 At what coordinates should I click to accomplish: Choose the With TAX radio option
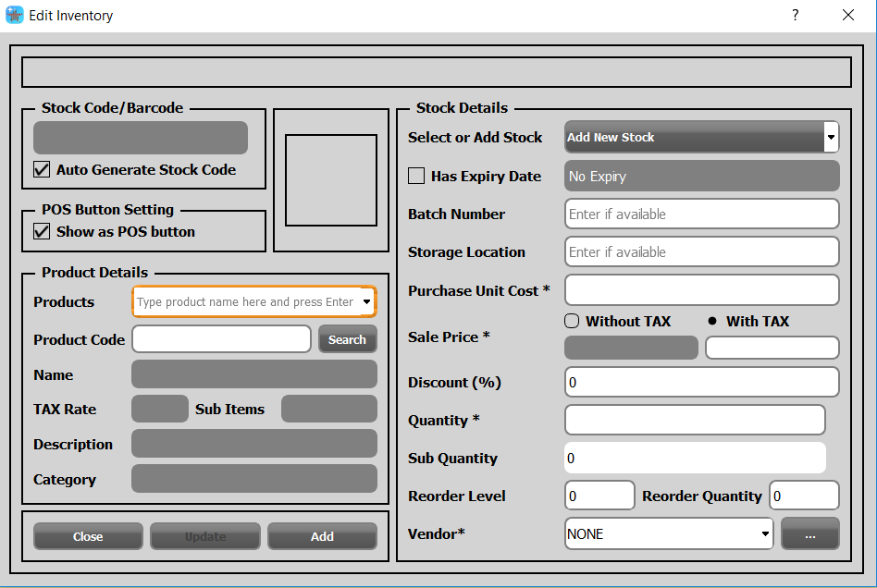pyautogui.click(x=712, y=321)
